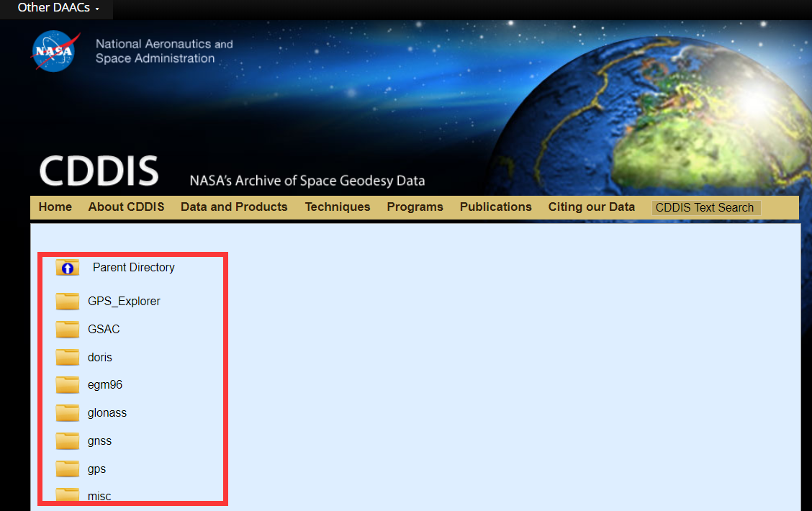Click into the CDDIS Text Search field
812x511 pixels.
(x=706, y=207)
